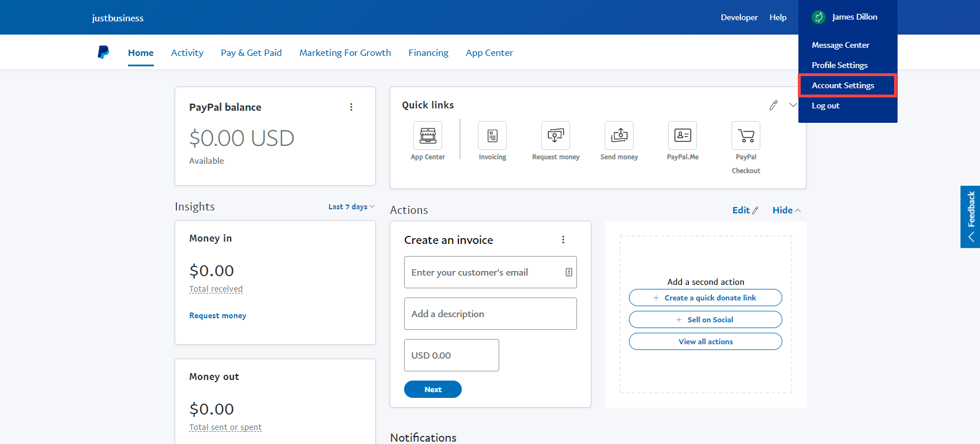Viewport: 980px width, 444px height.
Task: Click the PayPal logo icon
Action: click(103, 52)
